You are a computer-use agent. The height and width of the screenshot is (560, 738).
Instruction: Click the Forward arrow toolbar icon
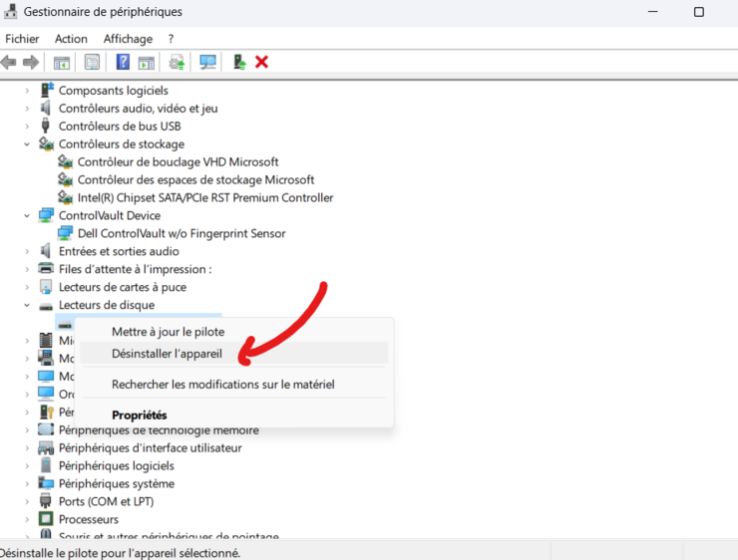(x=31, y=62)
